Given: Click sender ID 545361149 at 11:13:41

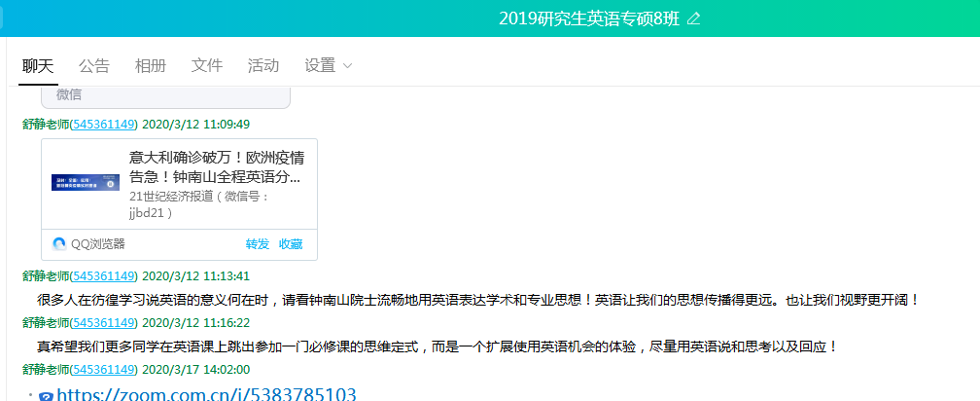Looking at the screenshot, I should pos(105,275).
